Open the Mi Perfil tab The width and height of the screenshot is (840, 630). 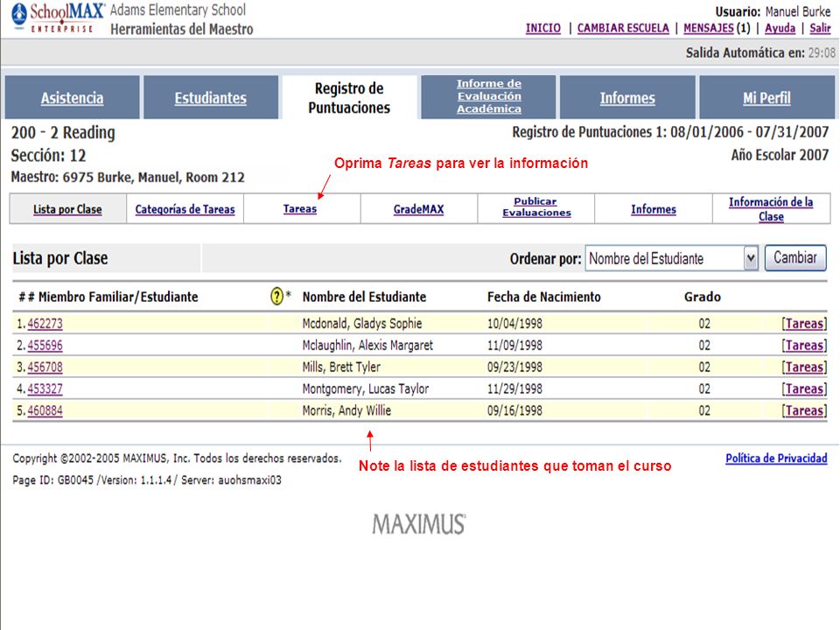pos(766,97)
